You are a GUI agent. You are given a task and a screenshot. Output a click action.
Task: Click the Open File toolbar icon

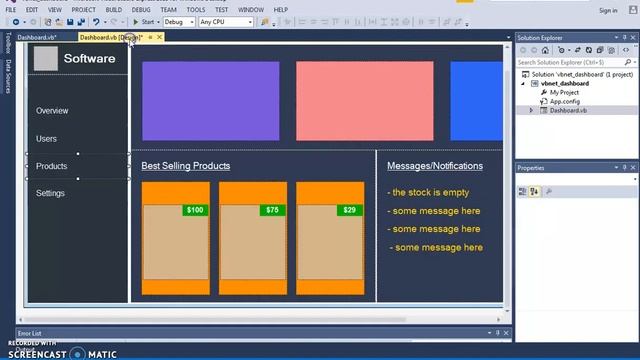59,22
